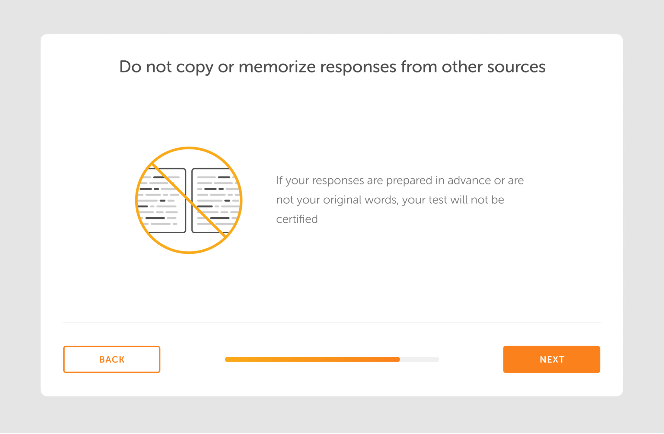The height and width of the screenshot is (434, 664).
Task: Click the 'other sources' words in the heading
Action: tap(493, 67)
